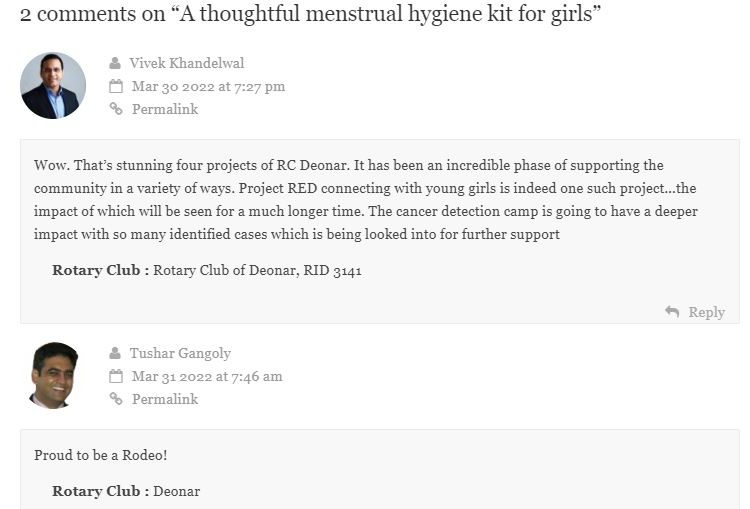
Task: Select the Tushar Gangoly author name
Action: pyautogui.click(x=180, y=354)
